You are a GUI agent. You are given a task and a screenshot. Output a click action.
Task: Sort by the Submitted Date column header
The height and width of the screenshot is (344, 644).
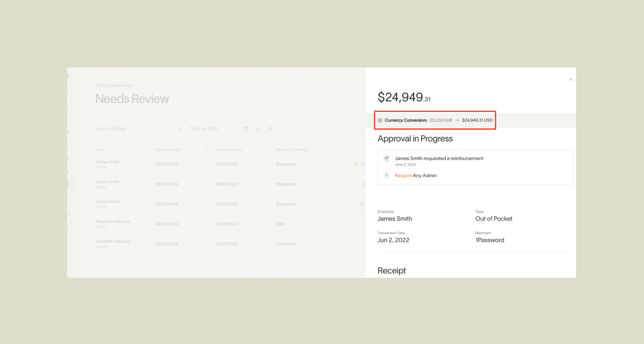pos(168,150)
